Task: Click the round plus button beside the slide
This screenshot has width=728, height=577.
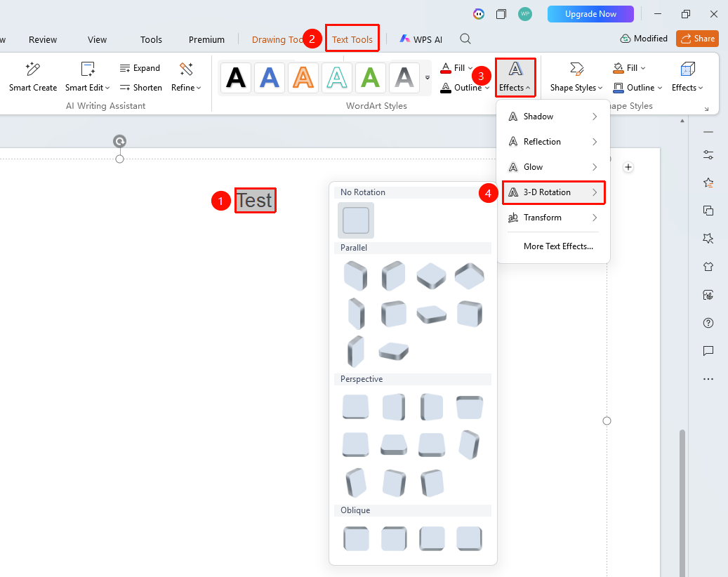Action: [x=628, y=167]
